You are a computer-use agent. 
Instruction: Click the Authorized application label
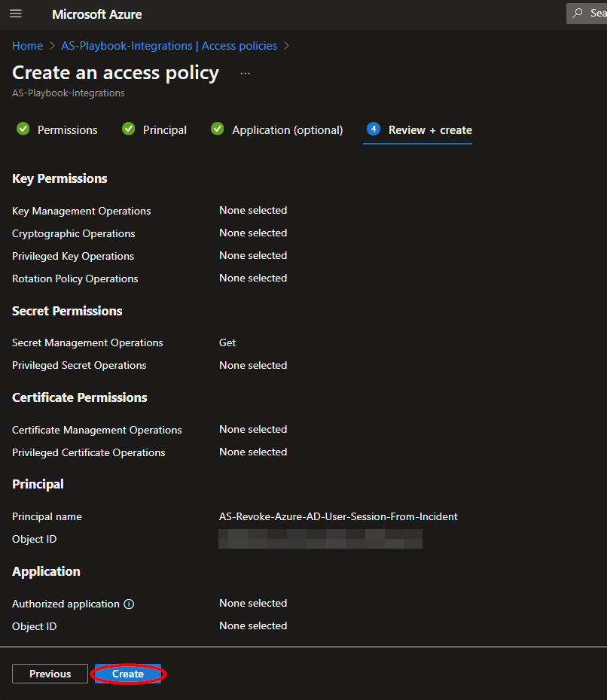66,604
